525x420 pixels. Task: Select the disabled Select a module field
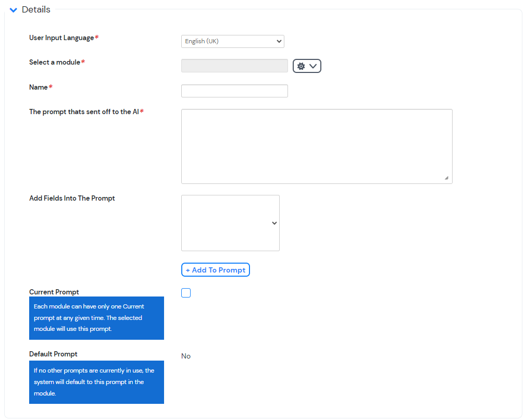[234, 66]
